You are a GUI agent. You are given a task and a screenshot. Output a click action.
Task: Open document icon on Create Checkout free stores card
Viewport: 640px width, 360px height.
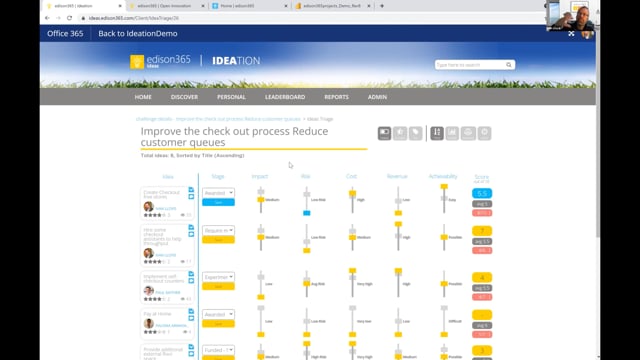coord(191,190)
